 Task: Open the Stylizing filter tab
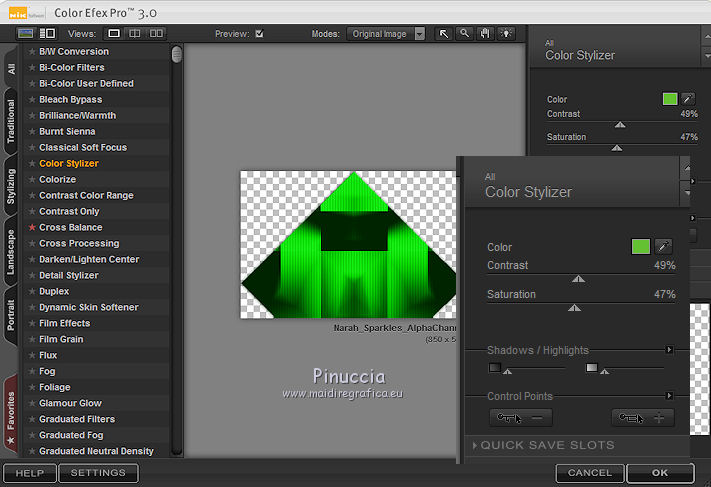(x=11, y=185)
